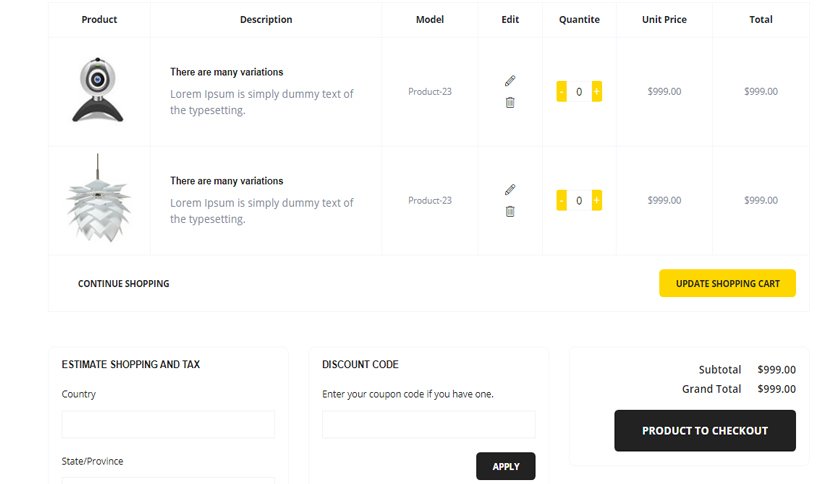The width and height of the screenshot is (836, 484).
Task: Focus the Country input field
Action: [168, 424]
